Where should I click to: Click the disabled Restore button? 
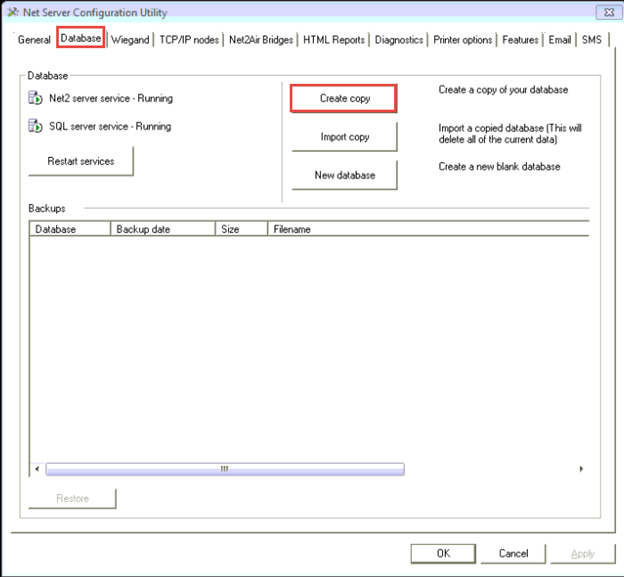(72, 499)
